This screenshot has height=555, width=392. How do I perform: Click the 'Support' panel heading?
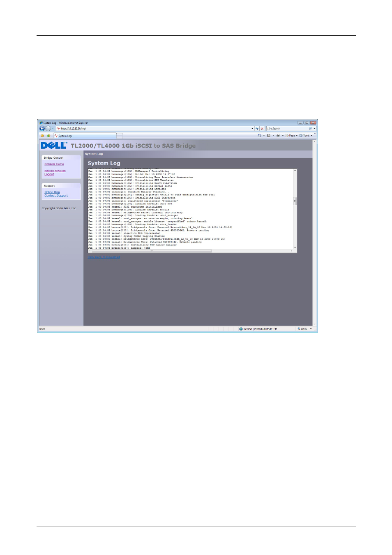point(49,186)
